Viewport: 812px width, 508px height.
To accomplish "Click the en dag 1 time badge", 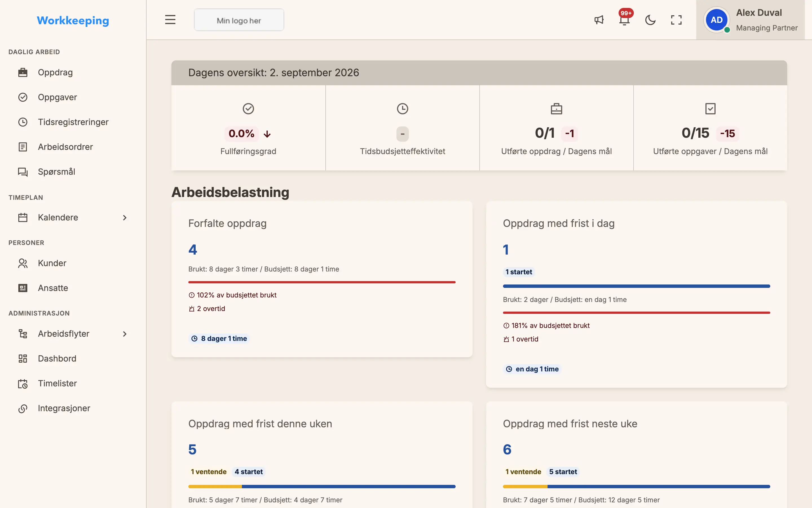I will click(532, 369).
